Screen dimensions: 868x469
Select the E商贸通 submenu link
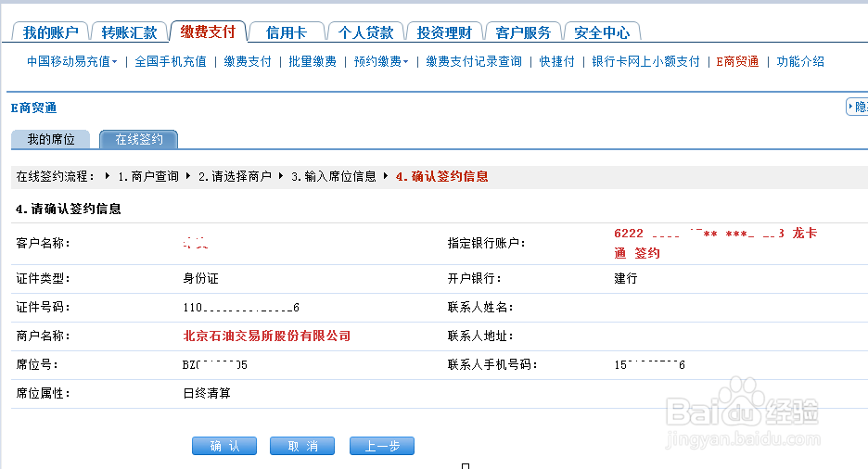coord(737,61)
